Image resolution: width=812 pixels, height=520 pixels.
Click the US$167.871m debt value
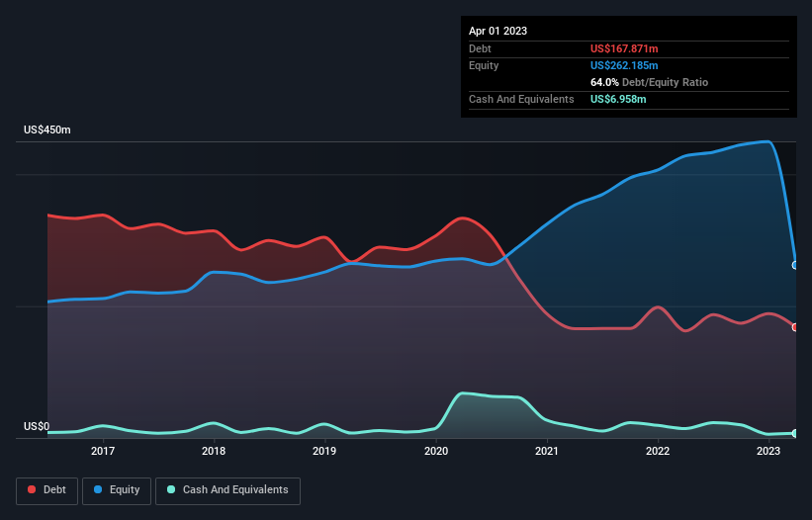pos(624,48)
